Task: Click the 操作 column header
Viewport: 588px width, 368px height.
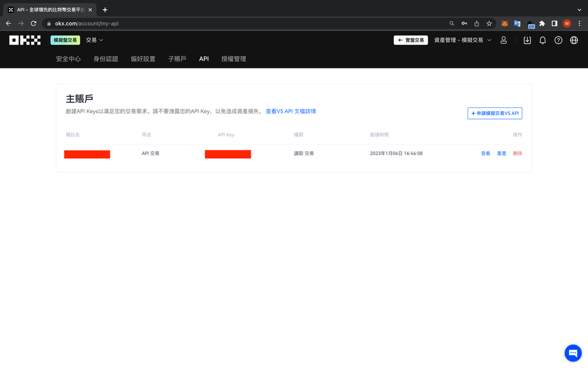Action: (x=518, y=135)
